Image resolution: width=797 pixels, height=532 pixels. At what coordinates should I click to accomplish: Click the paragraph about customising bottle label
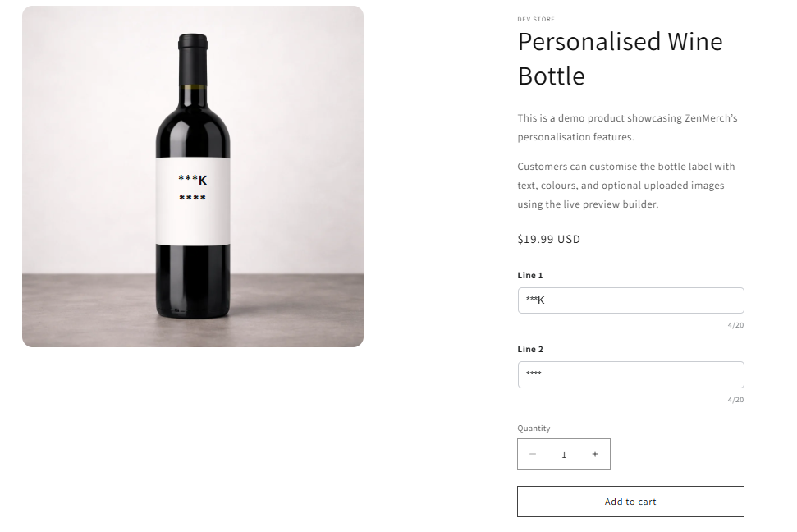[x=627, y=186]
